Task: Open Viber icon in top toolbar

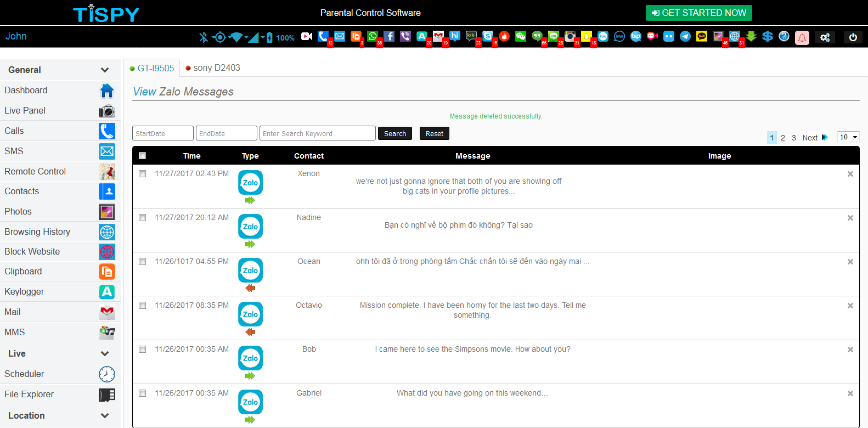Action: tap(405, 36)
